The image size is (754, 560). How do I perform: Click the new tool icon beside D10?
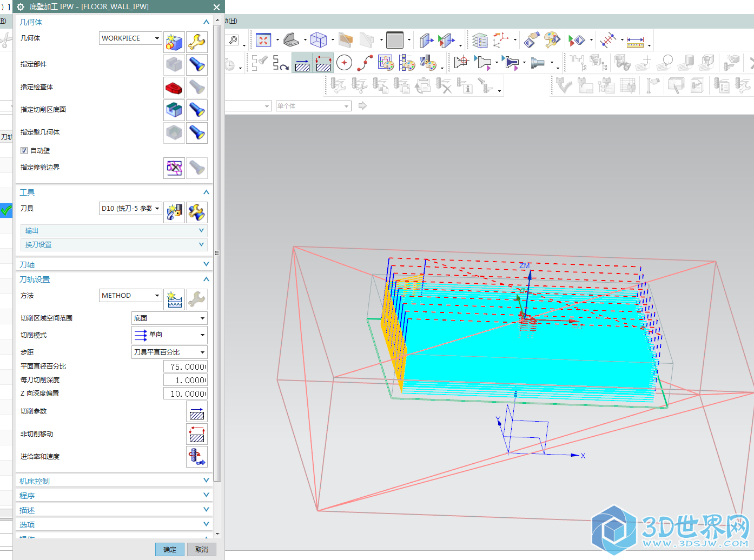point(174,212)
